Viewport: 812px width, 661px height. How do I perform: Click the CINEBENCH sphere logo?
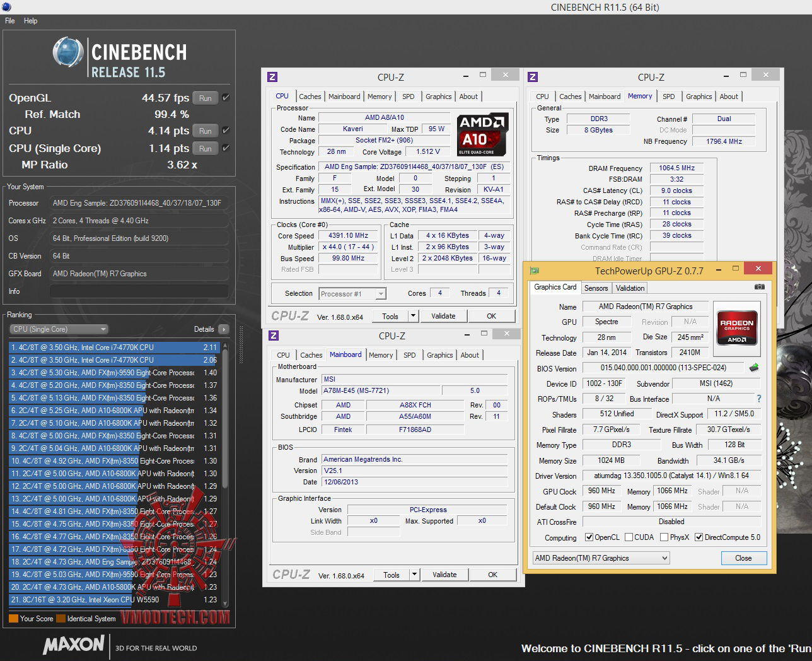[68, 52]
